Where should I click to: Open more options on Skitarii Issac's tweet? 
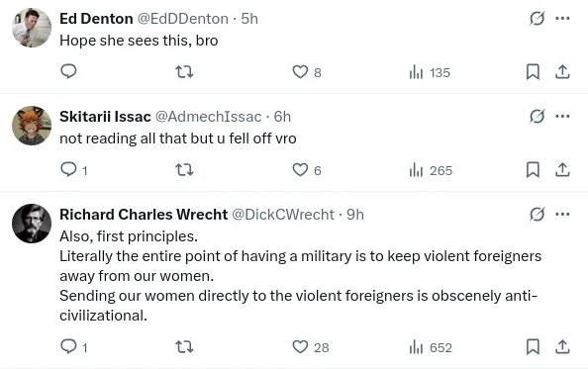[x=562, y=117]
